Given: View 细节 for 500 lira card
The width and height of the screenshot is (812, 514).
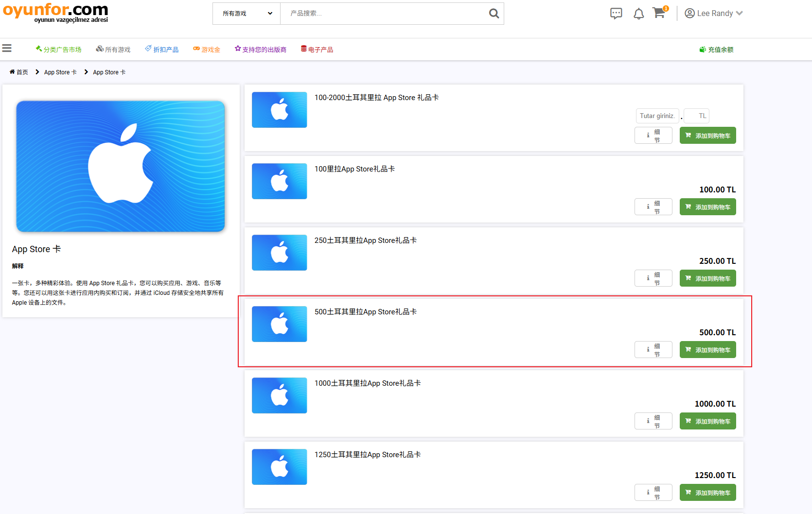Looking at the screenshot, I should (653, 350).
